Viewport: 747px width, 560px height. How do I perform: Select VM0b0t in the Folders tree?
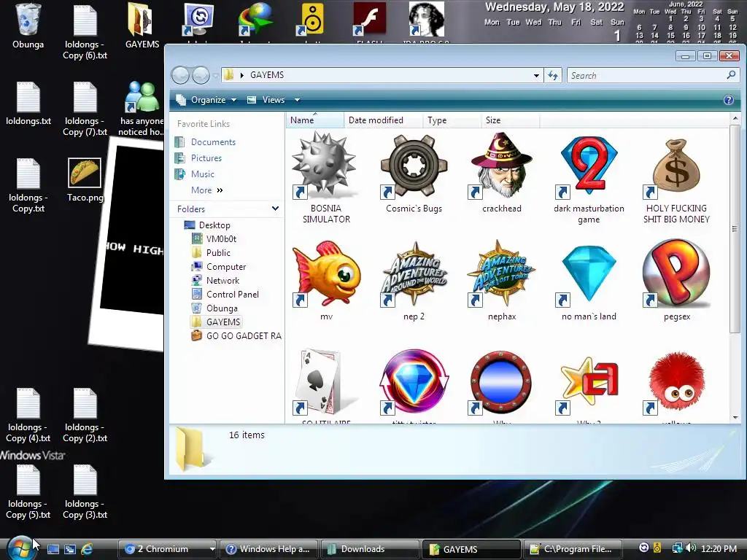pos(221,239)
